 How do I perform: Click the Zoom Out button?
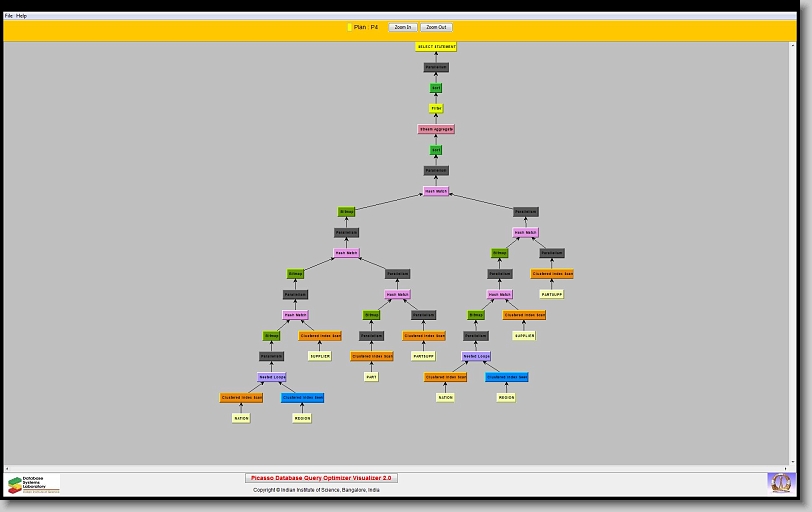click(436, 27)
